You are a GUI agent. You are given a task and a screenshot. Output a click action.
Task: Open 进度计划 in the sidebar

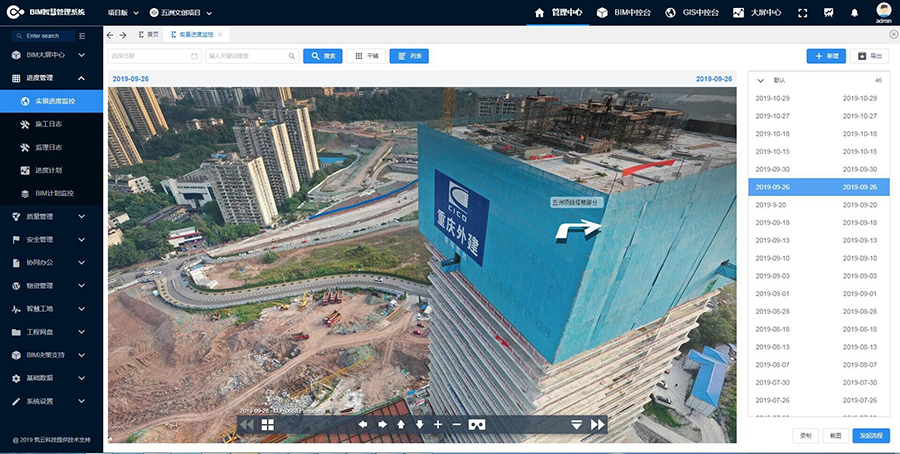(51, 170)
